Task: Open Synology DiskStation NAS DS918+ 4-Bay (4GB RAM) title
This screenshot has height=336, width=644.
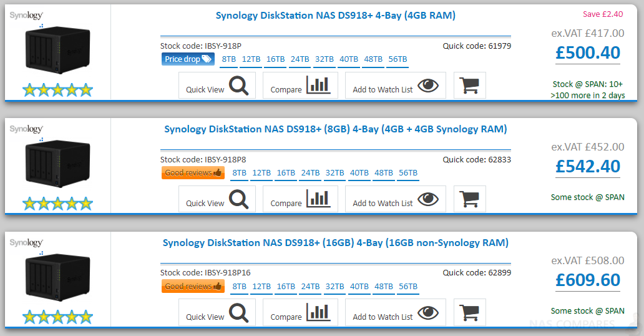Action: pos(336,16)
